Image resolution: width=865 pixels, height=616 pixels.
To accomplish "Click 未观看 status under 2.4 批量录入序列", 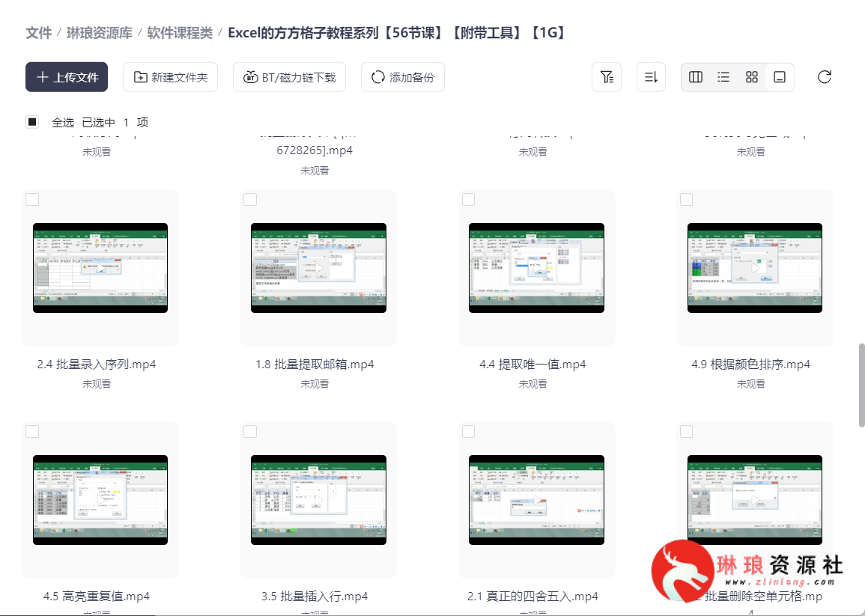I will click(97, 384).
